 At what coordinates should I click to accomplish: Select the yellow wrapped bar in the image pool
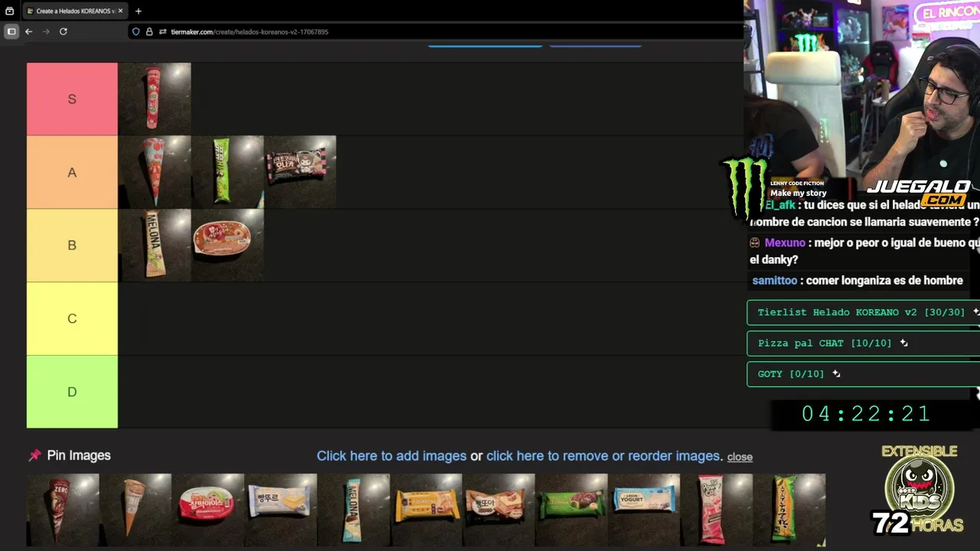(x=426, y=510)
